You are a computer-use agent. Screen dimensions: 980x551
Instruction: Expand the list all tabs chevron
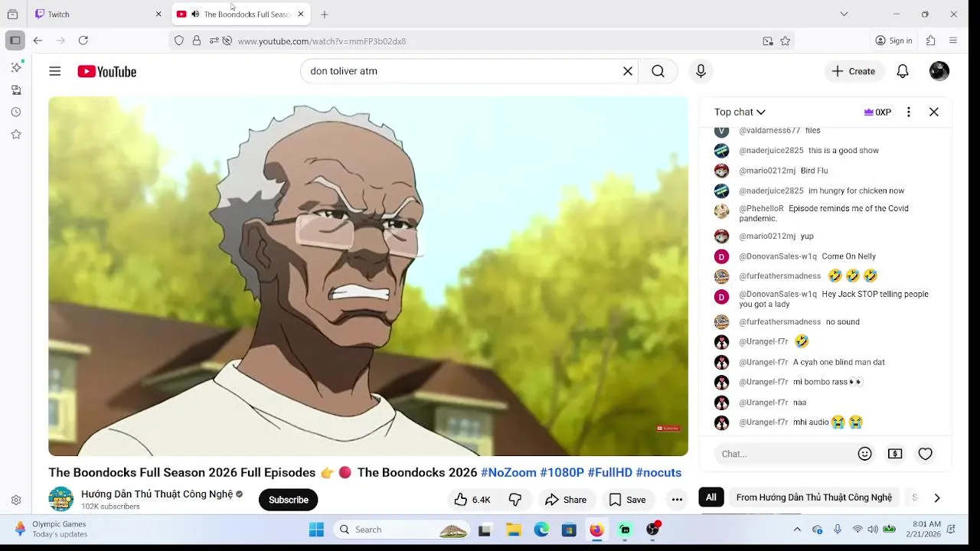click(844, 14)
